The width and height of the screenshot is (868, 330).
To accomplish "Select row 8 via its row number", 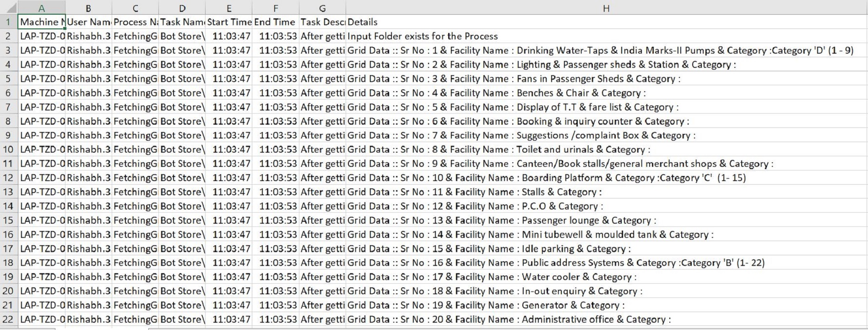I will click(x=9, y=121).
